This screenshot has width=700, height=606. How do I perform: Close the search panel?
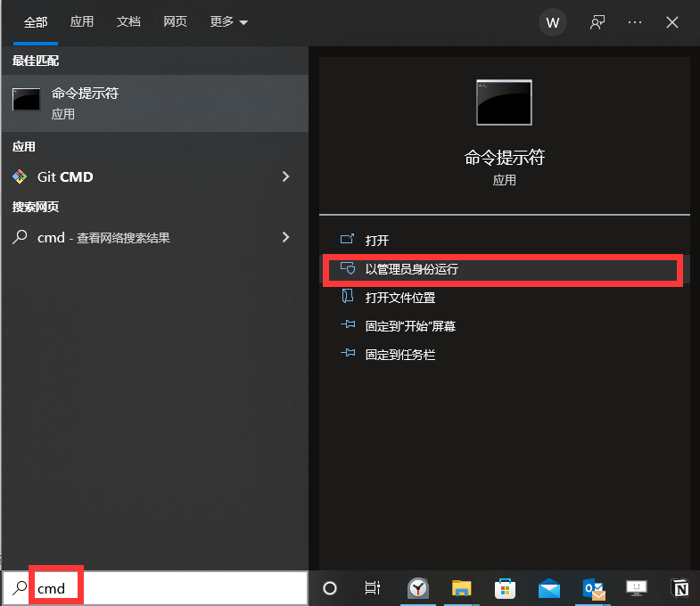coord(672,22)
